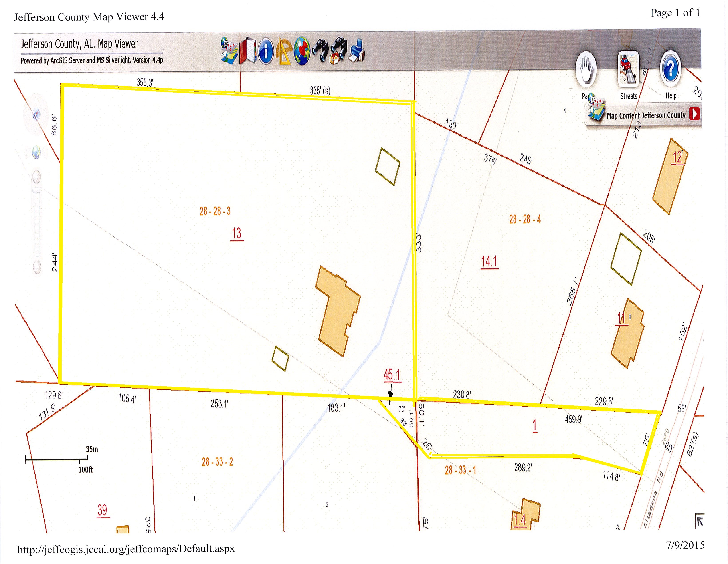Select parcel 14.1 label on the map

pyautogui.click(x=489, y=262)
